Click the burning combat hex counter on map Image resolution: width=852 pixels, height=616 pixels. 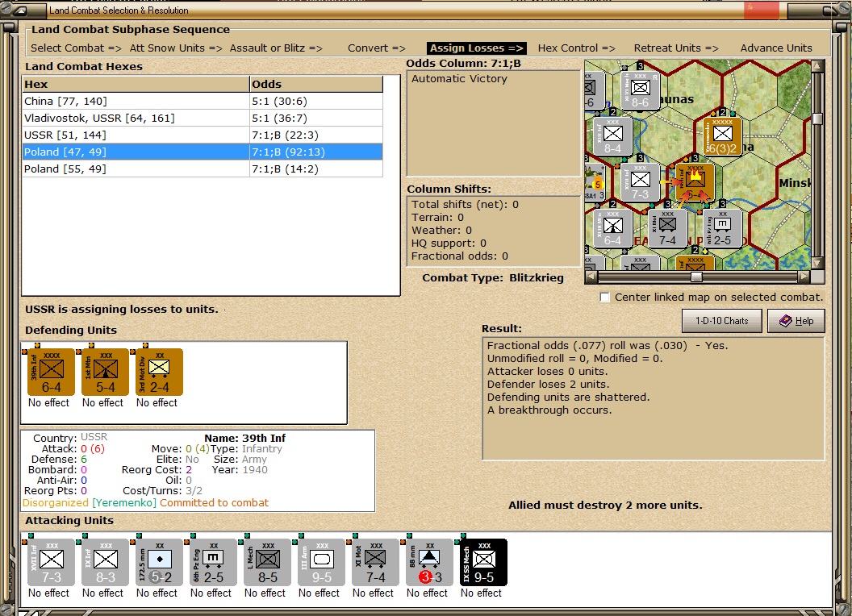695,182
